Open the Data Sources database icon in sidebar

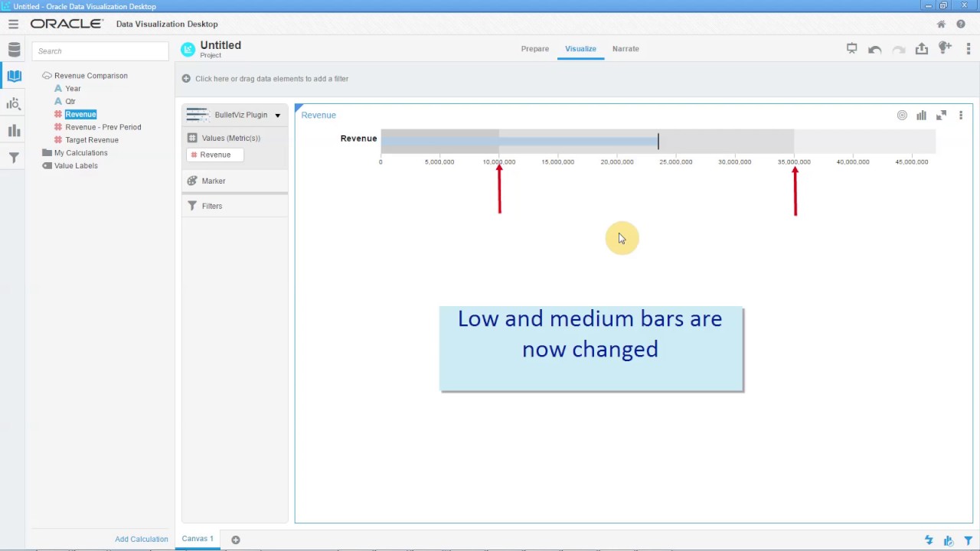point(14,51)
